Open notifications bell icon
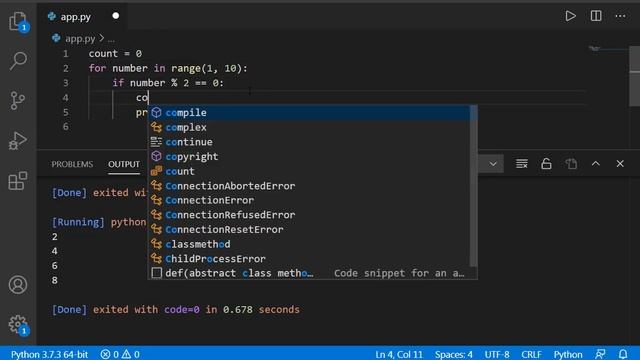 pos(623,354)
